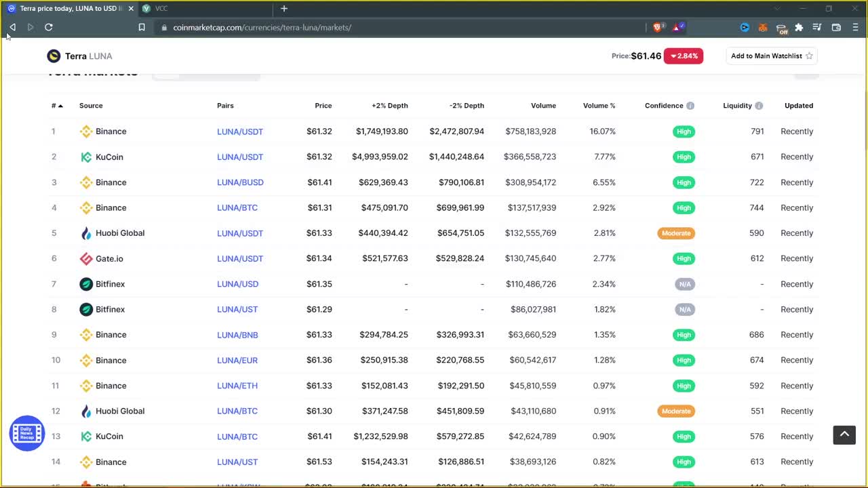Open the LUNA/USDT pair on KuCoin row 2
This screenshot has width=868, height=488.
point(240,157)
